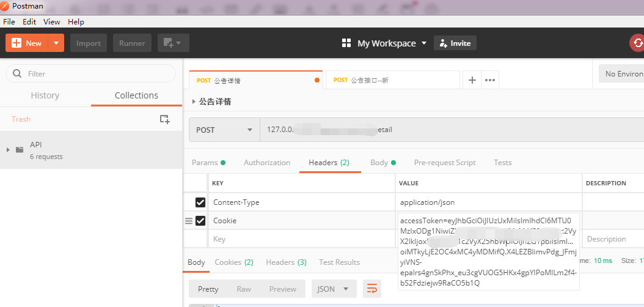Open the tab options ellipsis menu
This screenshot has width=644, height=307.
tap(489, 80)
